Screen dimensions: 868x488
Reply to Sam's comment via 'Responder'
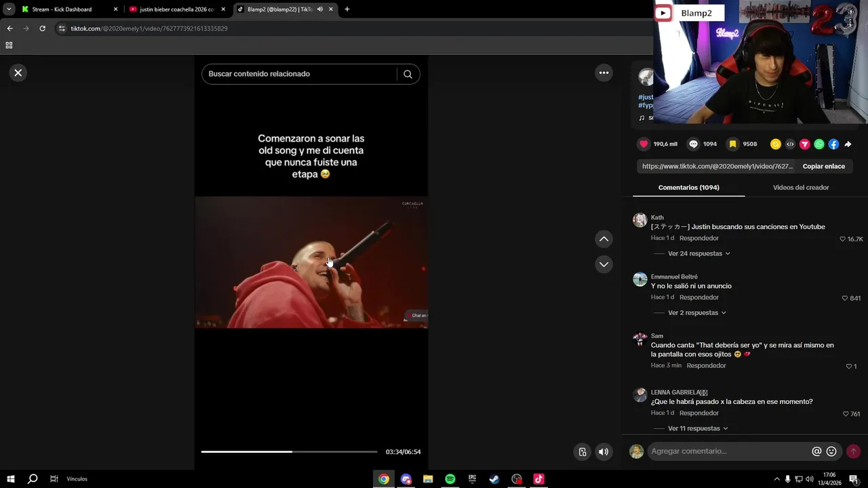pyautogui.click(x=706, y=365)
